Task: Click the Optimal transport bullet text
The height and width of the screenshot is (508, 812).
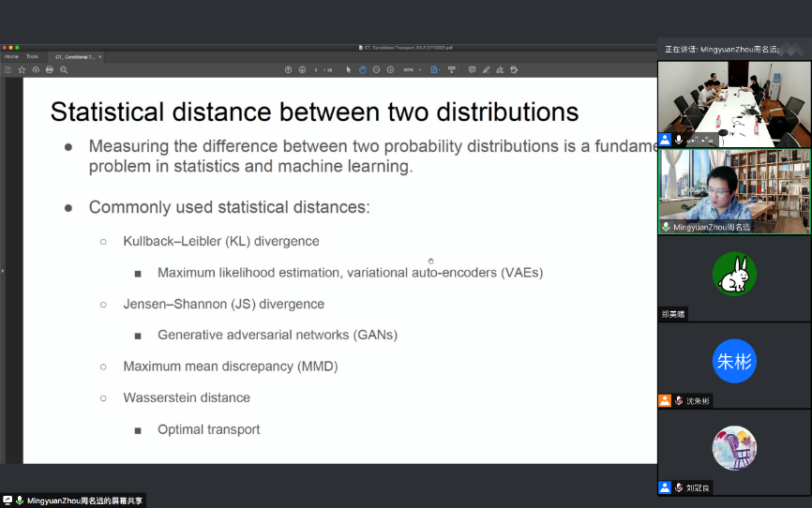Action: 209,430
